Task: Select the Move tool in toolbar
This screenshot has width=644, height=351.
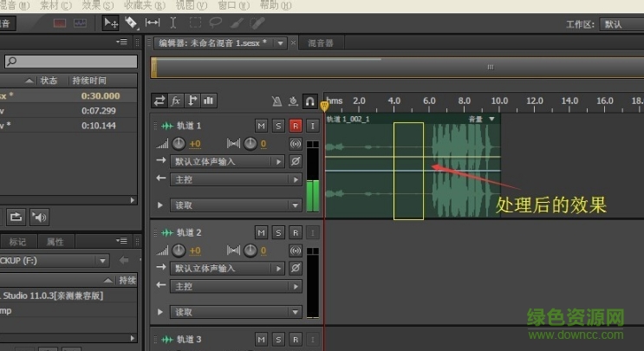Action: point(111,23)
